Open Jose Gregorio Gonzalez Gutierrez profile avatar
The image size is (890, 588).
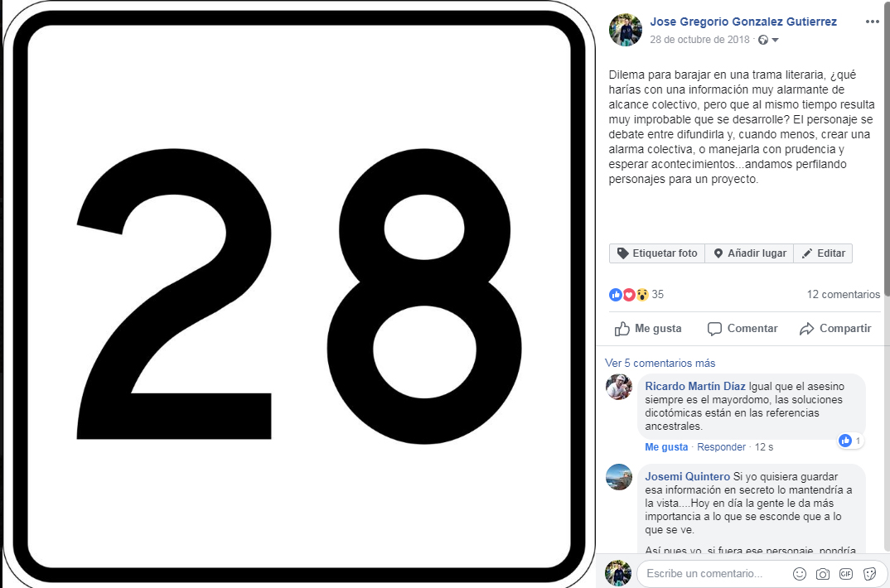click(626, 30)
